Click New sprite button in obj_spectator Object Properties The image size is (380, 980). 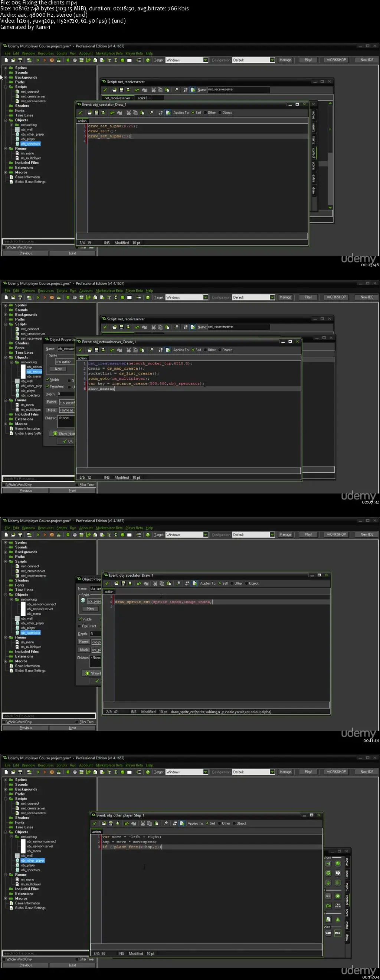(x=91, y=609)
